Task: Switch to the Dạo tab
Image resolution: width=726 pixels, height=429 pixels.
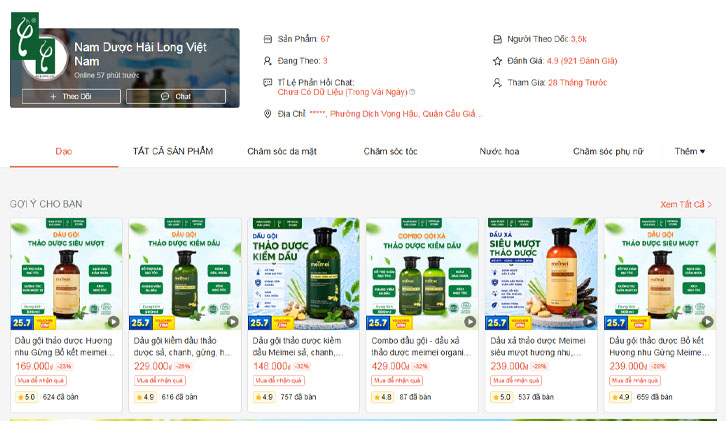Action: pyautogui.click(x=64, y=151)
